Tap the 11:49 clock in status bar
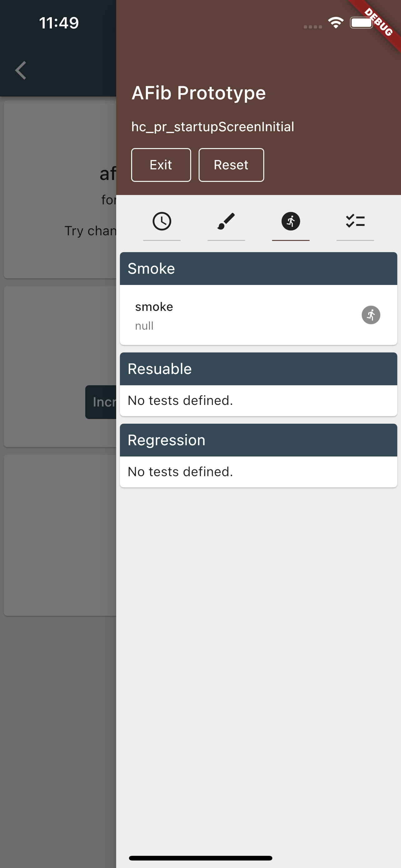The image size is (401, 868). tap(59, 23)
